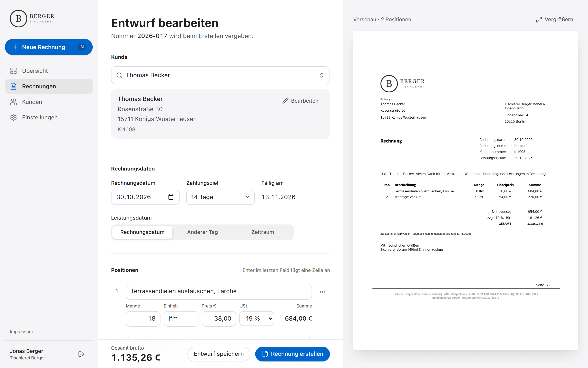
Task: Click the Preis field with 38,00
Action: (x=219, y=319)
